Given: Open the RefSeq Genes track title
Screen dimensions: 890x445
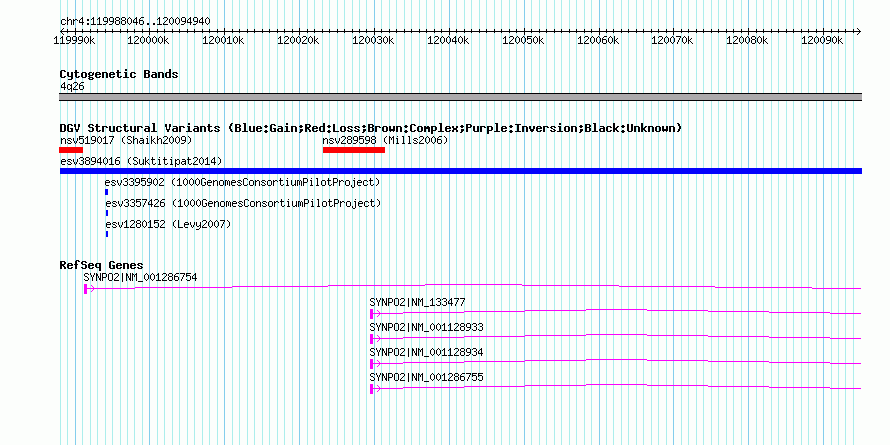Looking at the screenshot, I should click(x=102, y=266).
